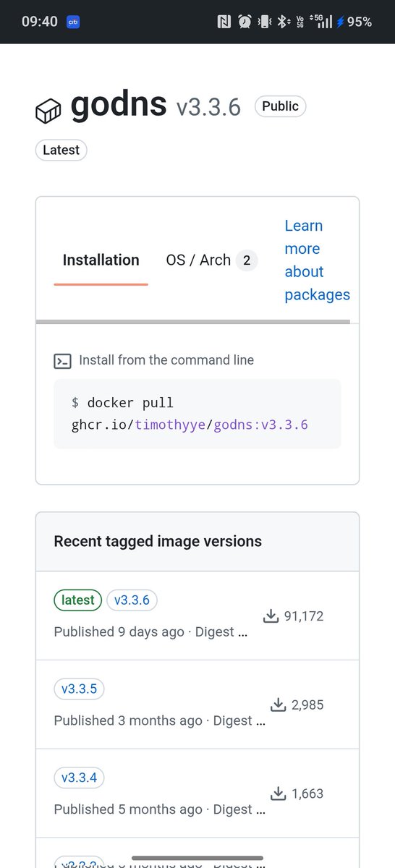Select the green latest tag
The width and height of the screenshot is (395, 868).
tap(78, 600)
